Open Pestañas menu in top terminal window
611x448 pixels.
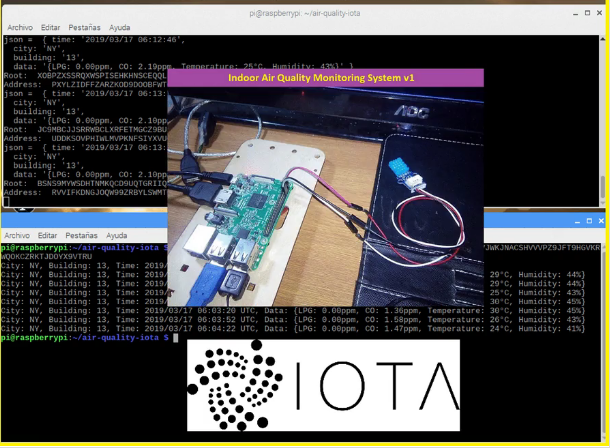(85, 27)
